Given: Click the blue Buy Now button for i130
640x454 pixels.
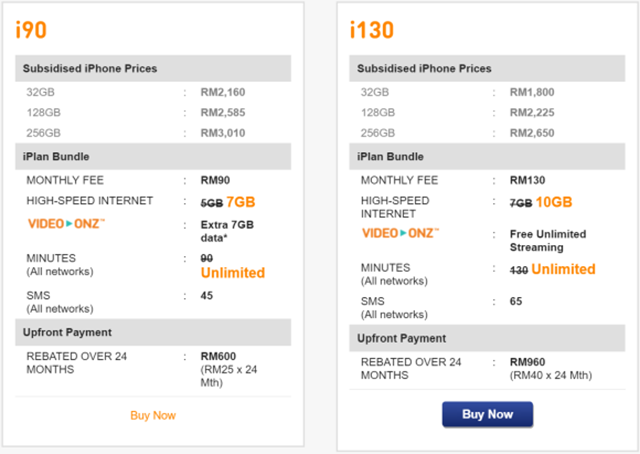Looking at the screenshot, I should point(487,414).
